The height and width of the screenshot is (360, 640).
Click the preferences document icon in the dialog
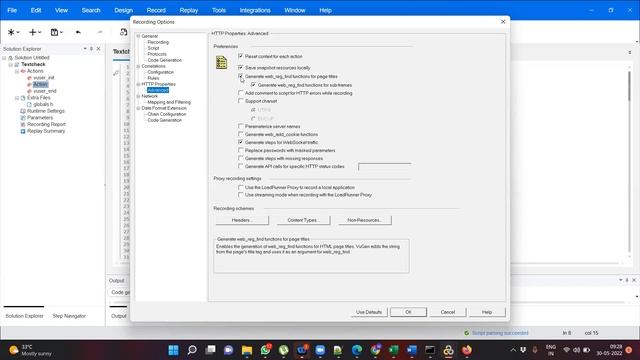pyautogui.click(x=221, y=62)
